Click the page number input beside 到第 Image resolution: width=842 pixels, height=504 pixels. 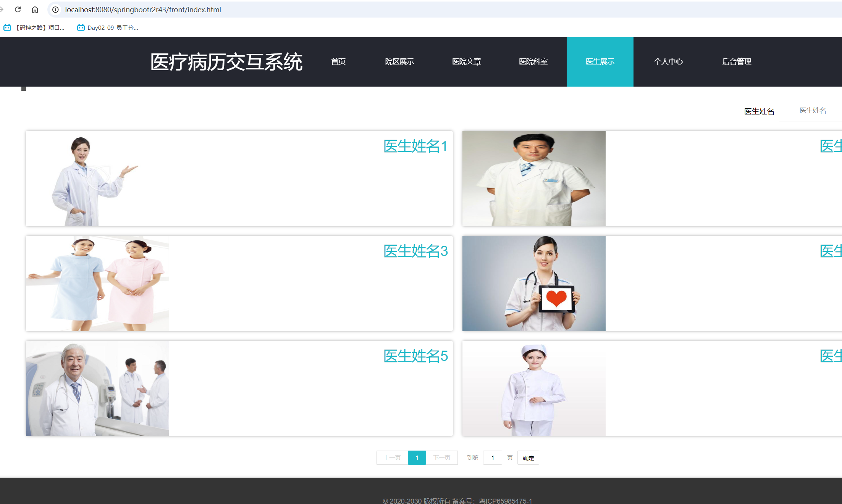492,457
